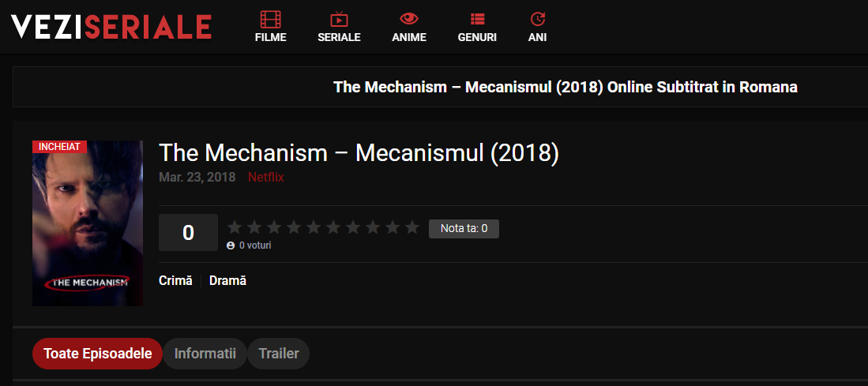
Task: Click the eye icon above ANIME
Action: pos(409,19)
